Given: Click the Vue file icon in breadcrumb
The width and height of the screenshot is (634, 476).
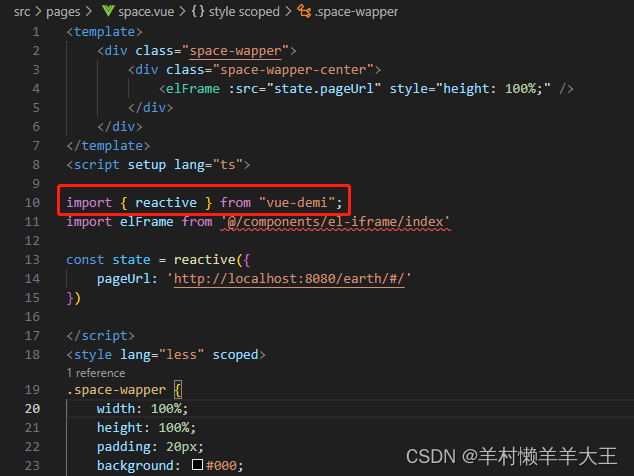Looking at the screenshot, I should coord(108,11).
